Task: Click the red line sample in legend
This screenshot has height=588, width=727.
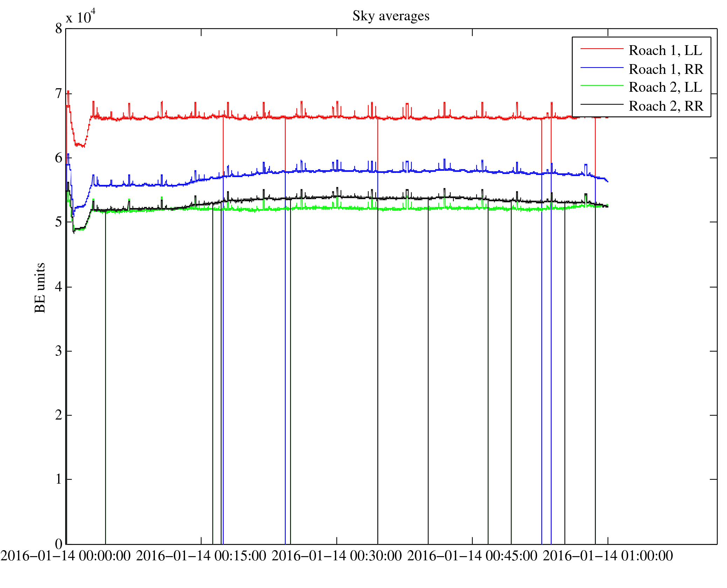Action: click(602, 48)
